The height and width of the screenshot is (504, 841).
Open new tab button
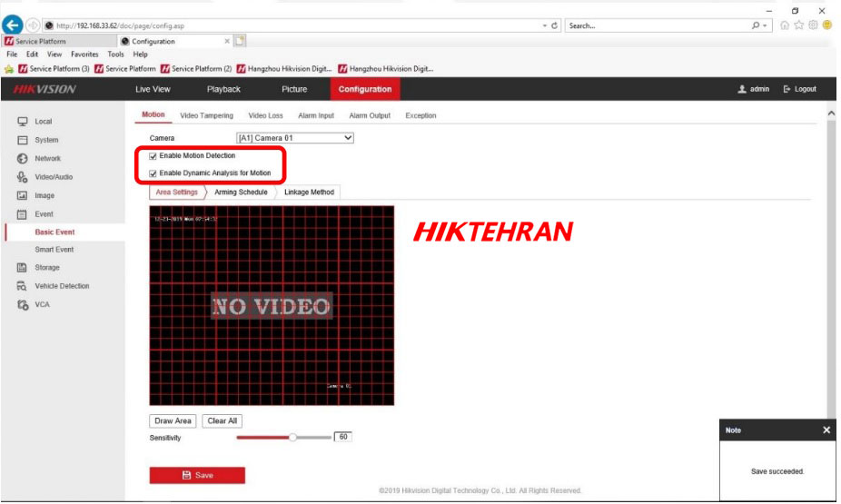[240, 41]
